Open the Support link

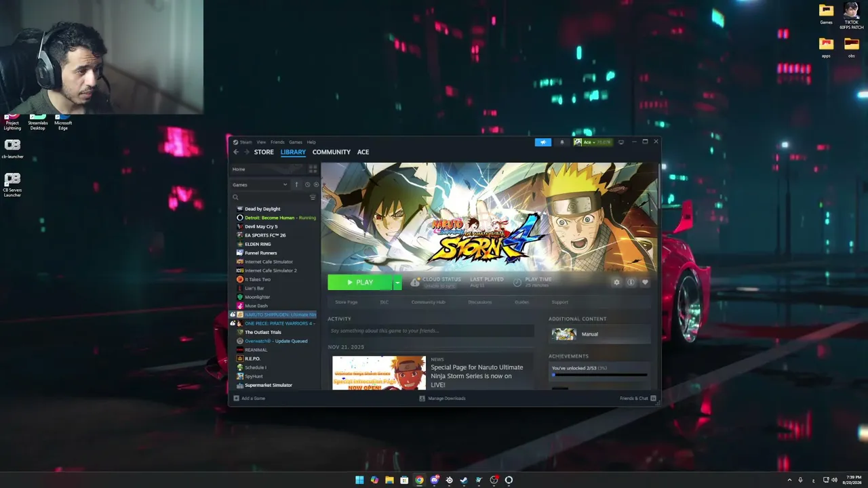pos(560,302)
